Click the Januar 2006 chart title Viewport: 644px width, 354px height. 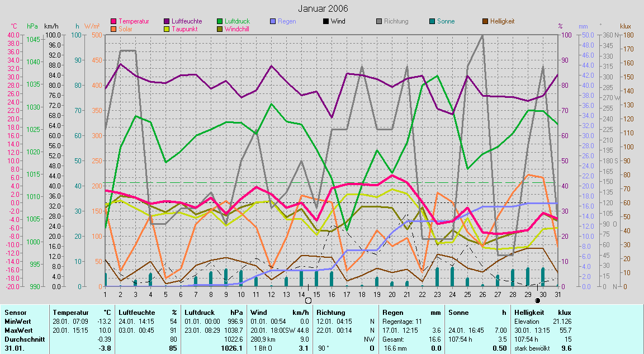coord(323,8)
